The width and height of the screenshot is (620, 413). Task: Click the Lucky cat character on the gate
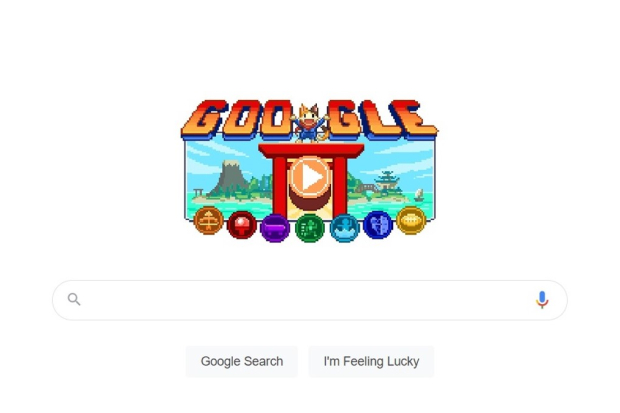(x=310, y=123)
